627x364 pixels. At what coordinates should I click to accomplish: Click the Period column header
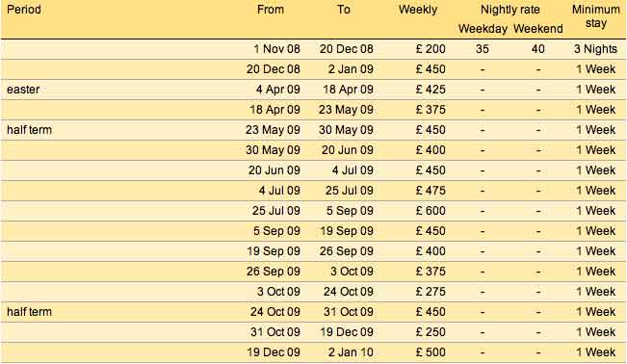[x=24, y=10]
